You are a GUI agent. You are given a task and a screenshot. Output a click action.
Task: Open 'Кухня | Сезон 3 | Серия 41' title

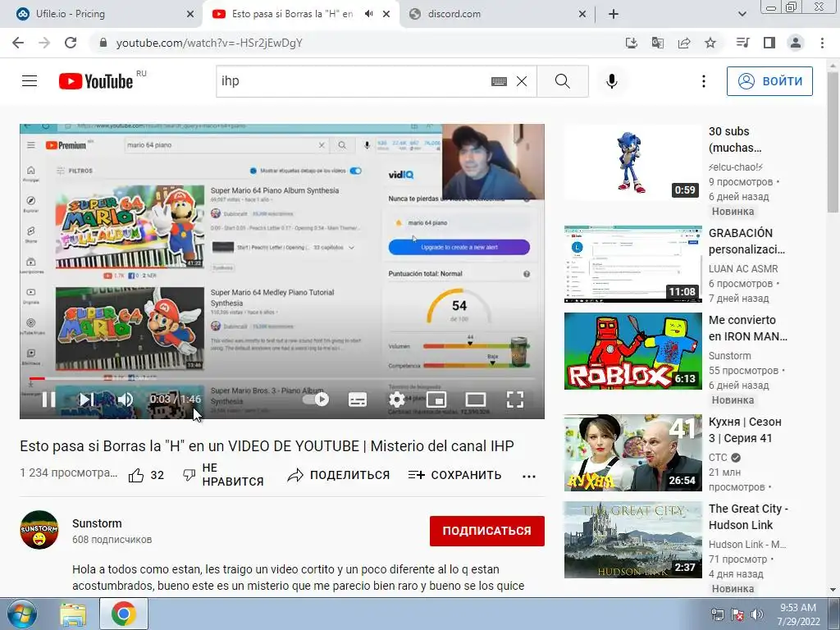coord(745,430)
